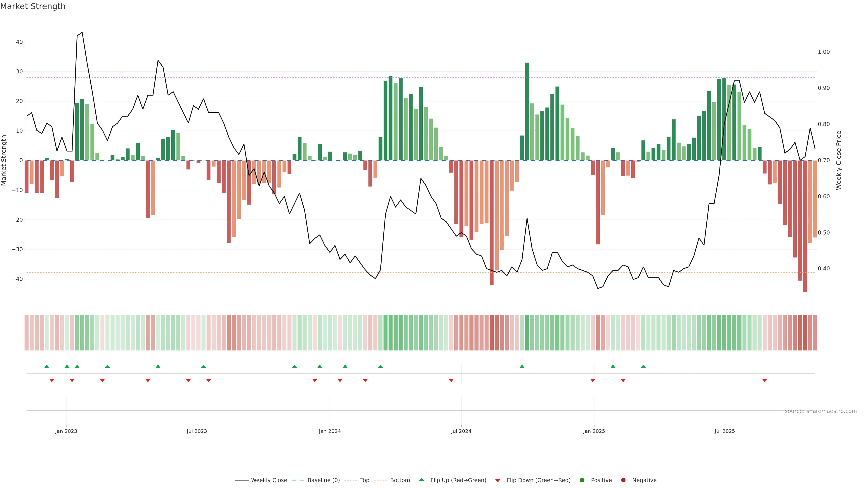Click the 1.00 right axis tick label

(823, 52)
